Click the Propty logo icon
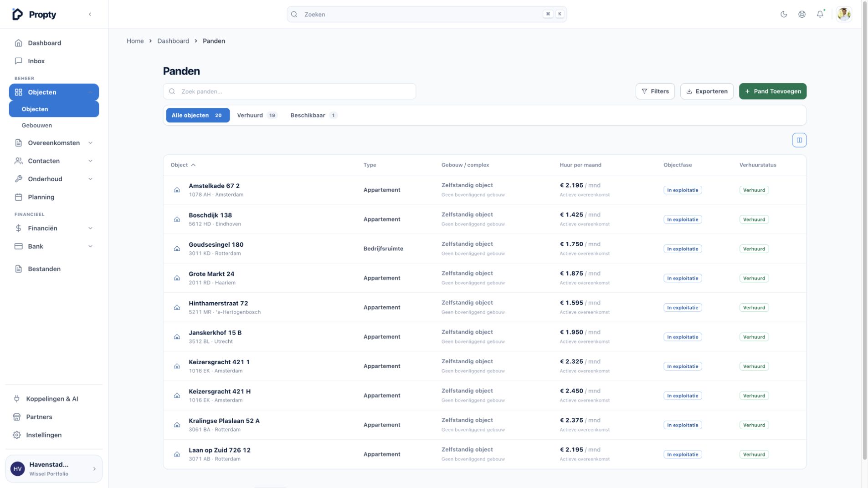Image resolution: width=868 pixels, height=488 pixels. [17, 14]
